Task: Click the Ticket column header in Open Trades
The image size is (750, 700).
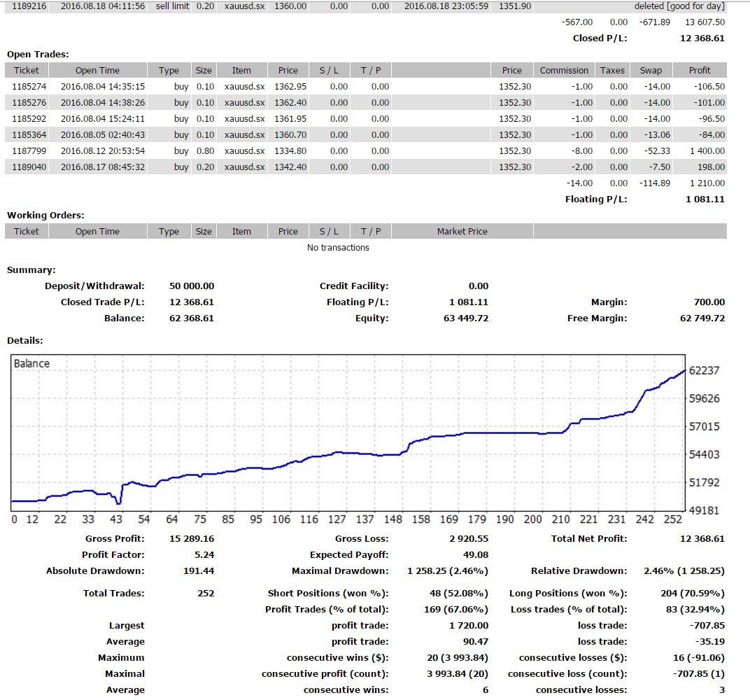Action: 27,70
